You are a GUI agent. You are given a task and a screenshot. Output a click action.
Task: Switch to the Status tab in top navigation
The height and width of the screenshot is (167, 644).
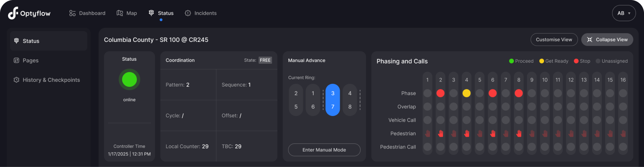pyautogui.click(x=161, y=13)
